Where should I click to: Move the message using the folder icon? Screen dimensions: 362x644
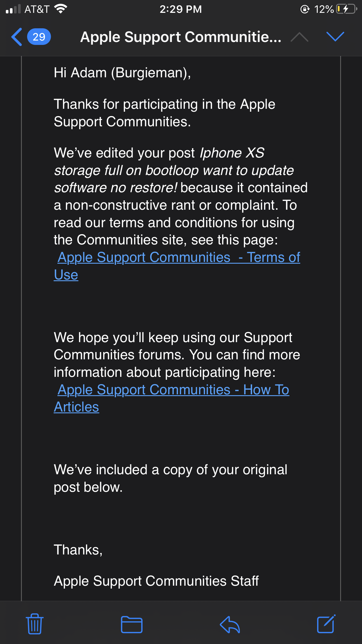(131, 624)
